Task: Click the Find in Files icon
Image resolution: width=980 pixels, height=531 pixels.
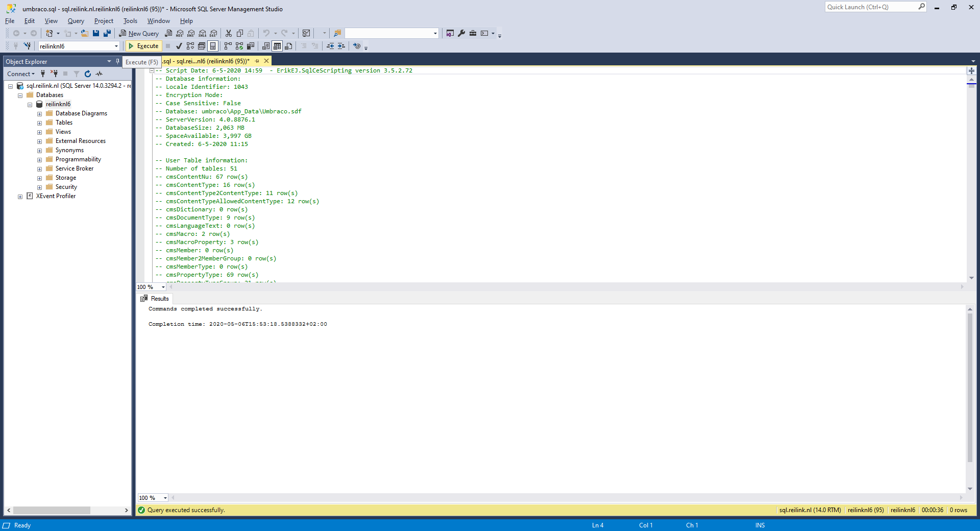Action: click(x=337, y=33)
